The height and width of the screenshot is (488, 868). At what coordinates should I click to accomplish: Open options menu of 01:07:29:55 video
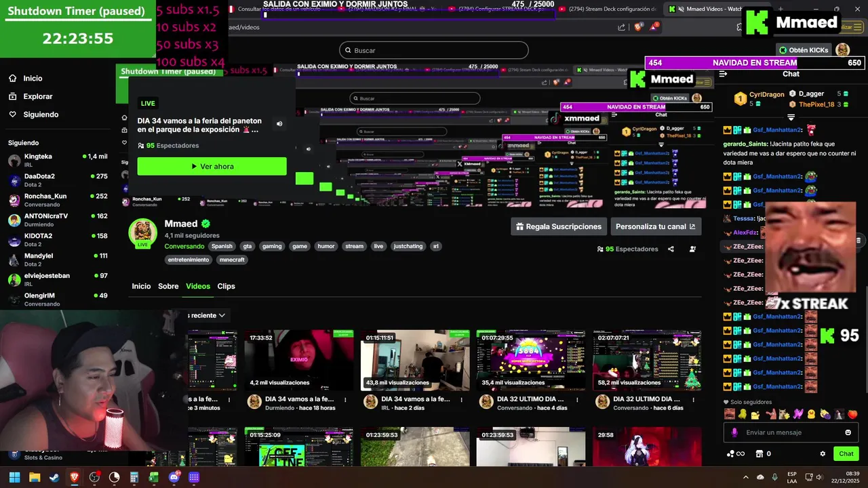(x=578, y=400)
